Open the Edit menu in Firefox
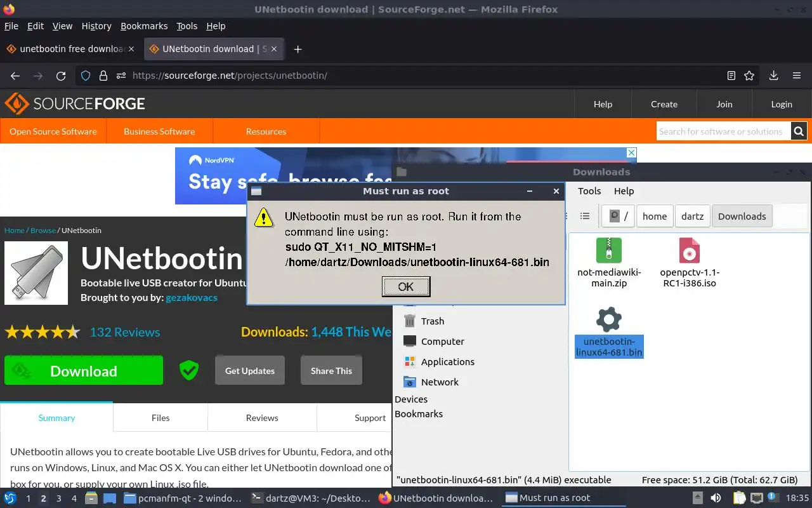Image resolution: width=812 pixels, height=508 pixels. tap(36, 26)
